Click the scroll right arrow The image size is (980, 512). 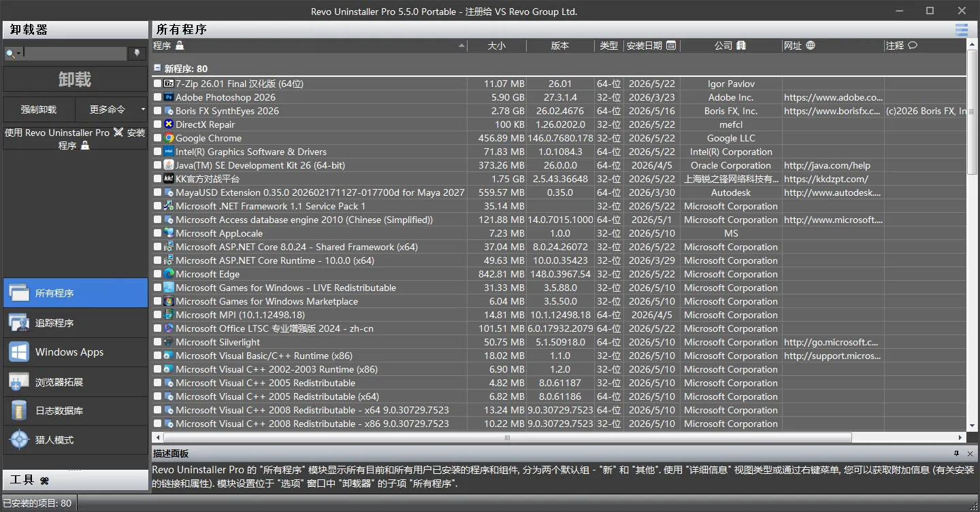961,437
